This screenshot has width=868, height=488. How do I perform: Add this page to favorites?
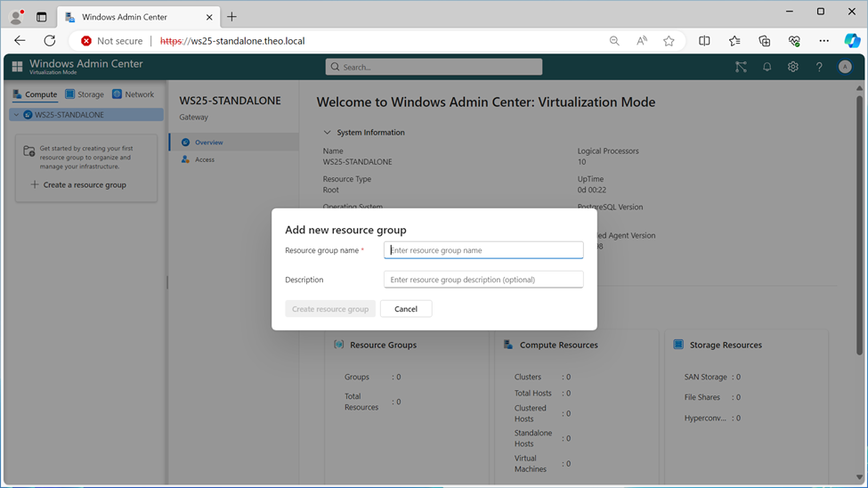click(669, 41)
